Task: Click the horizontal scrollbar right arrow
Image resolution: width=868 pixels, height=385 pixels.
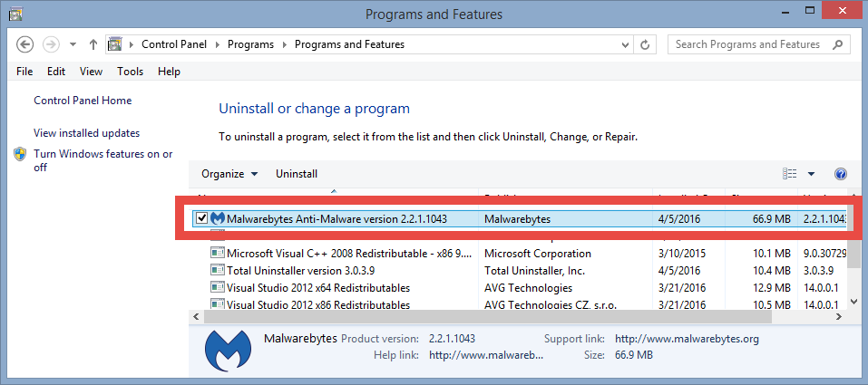Action: pos(839,317)
